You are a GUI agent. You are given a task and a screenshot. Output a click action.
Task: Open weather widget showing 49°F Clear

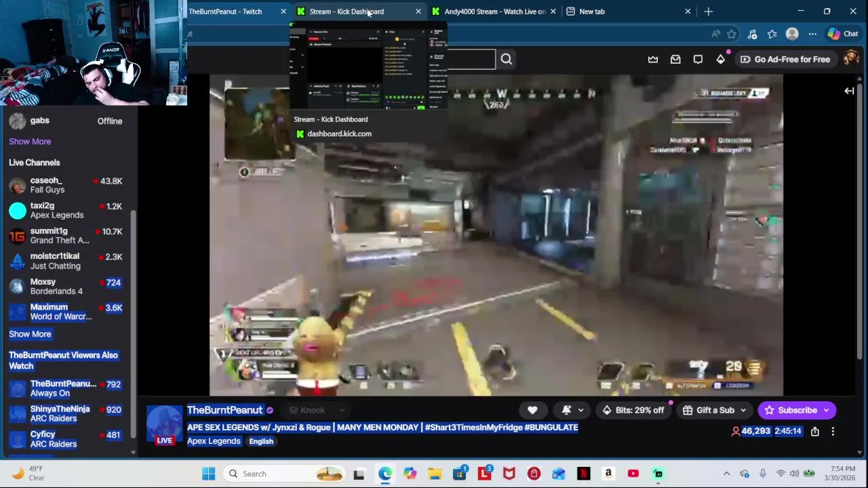click(x=27, y=474)
